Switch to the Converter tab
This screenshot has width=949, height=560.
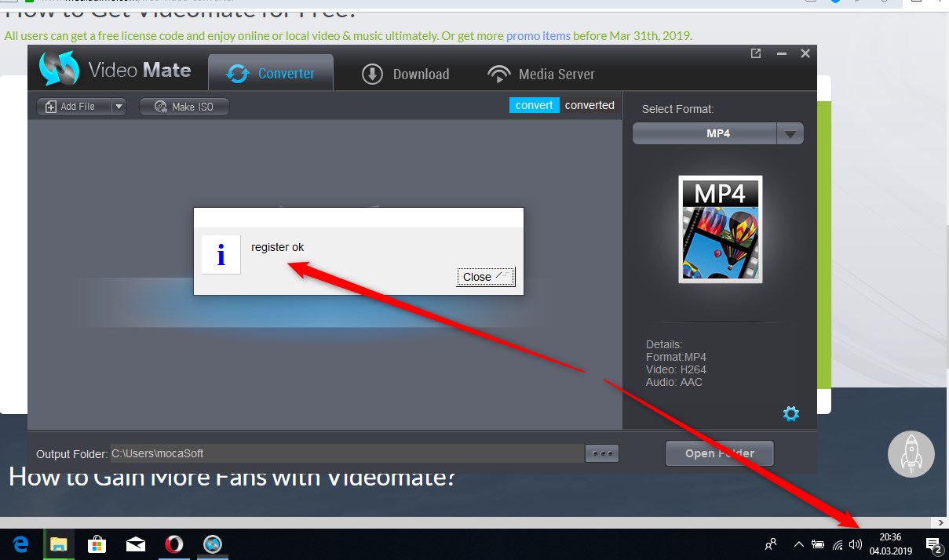coord(271,73)
